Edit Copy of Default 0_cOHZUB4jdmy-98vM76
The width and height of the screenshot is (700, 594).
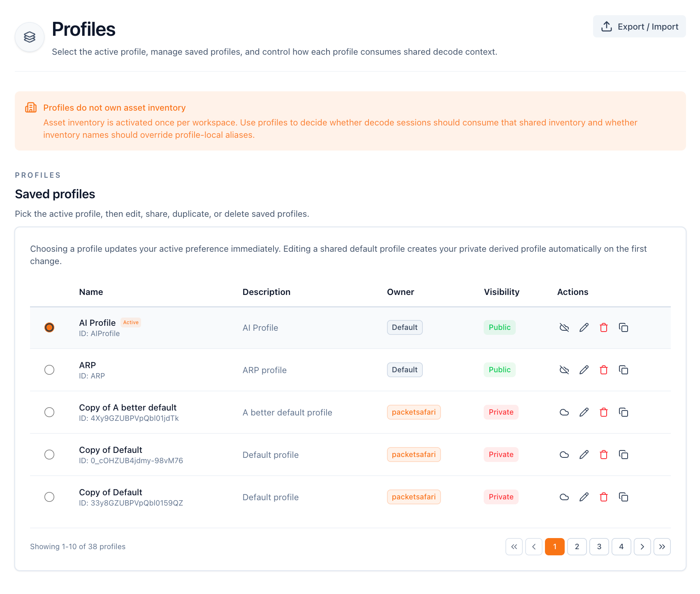[x=584, y=455]
